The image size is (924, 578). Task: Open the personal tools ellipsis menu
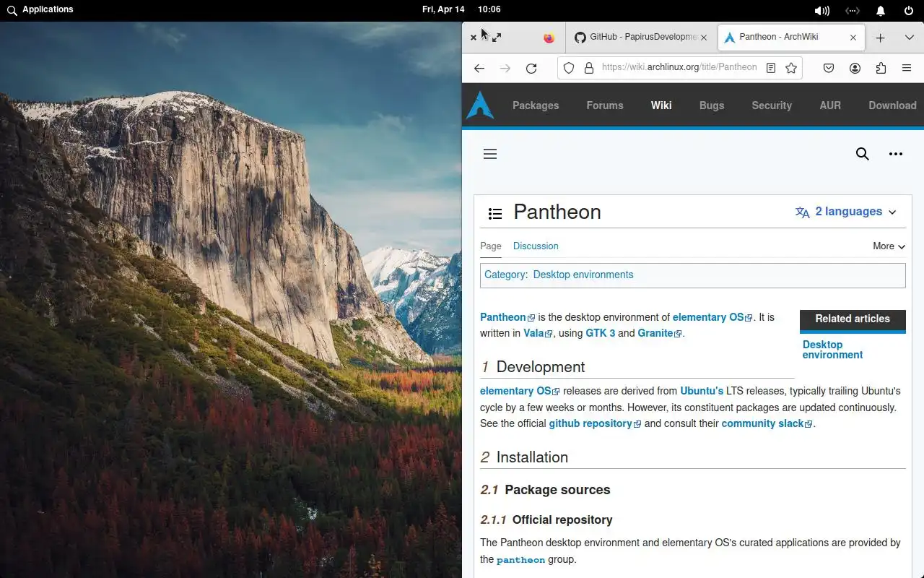click(896, 154)
